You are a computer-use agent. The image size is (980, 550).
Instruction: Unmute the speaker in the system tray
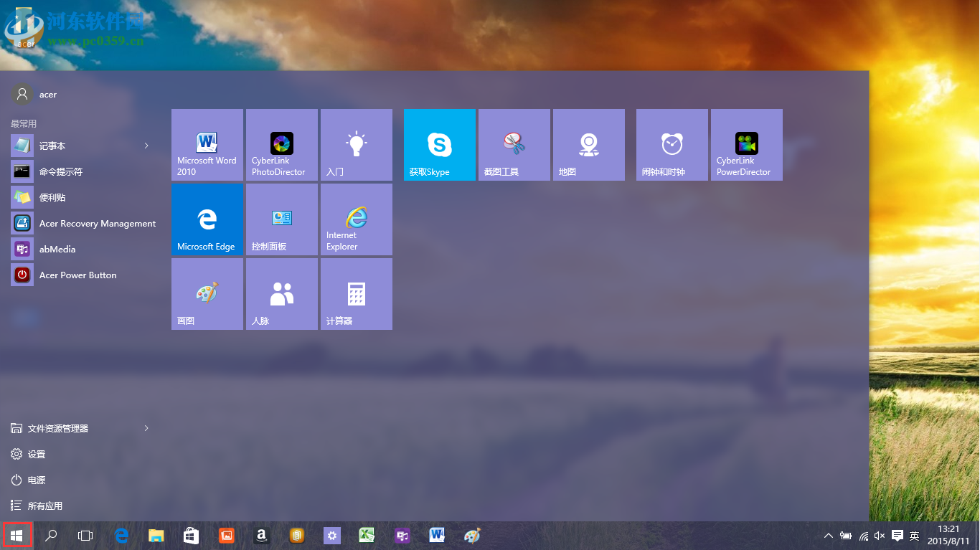[879, 536]
